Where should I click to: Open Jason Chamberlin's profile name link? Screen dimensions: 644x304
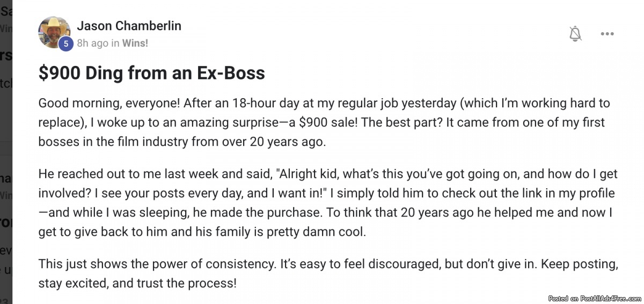[x=129, y=26]
